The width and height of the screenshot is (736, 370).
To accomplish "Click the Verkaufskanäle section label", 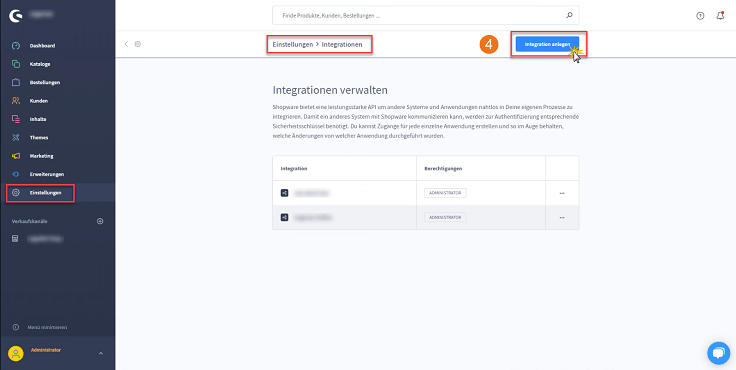I will point(30,221).
